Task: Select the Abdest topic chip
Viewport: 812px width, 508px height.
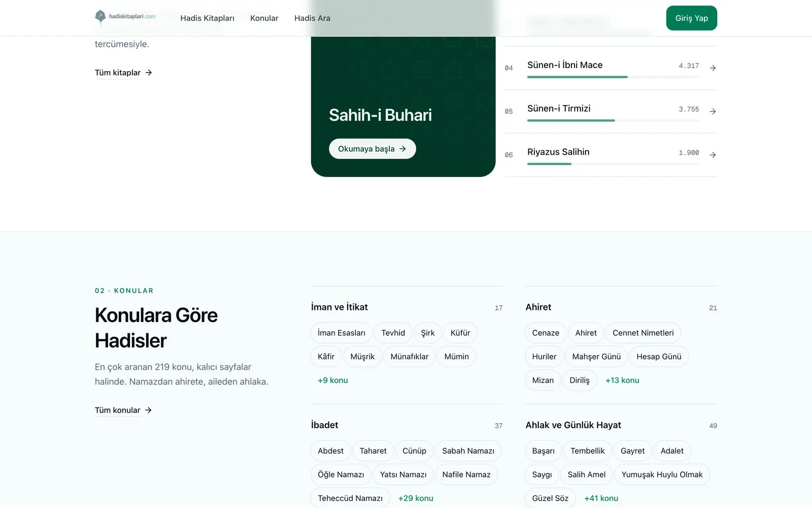Action: click(x=331, y=451)
